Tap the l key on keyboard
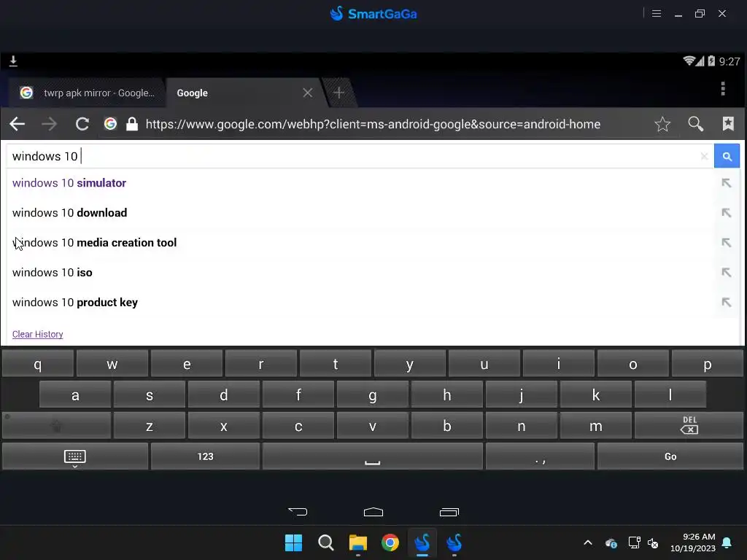 point(670,394)
